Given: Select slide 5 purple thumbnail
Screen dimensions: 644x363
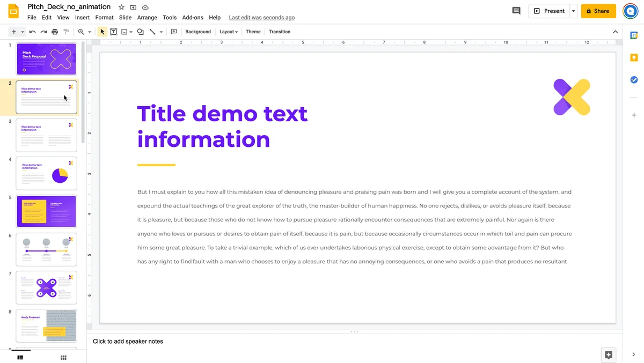Looking at the screenshot, I should pos(46,211).
